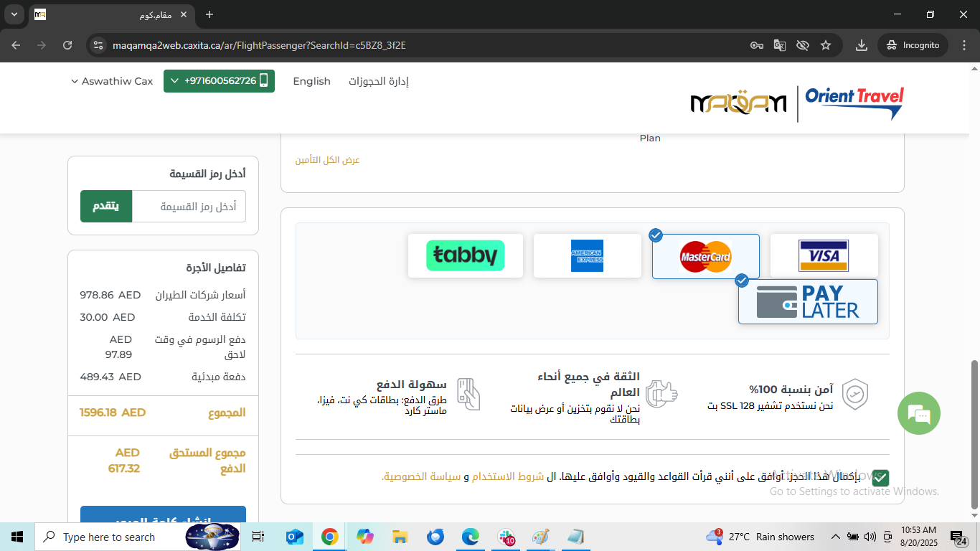This screenshot has height=551, width=980.
Task: Click the Chrome translate page icon
Action: pos(779,45)
